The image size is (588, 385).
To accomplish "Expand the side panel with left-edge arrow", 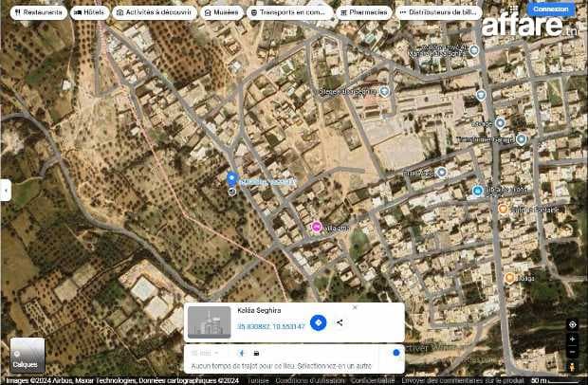I will (x=4, y=191).
